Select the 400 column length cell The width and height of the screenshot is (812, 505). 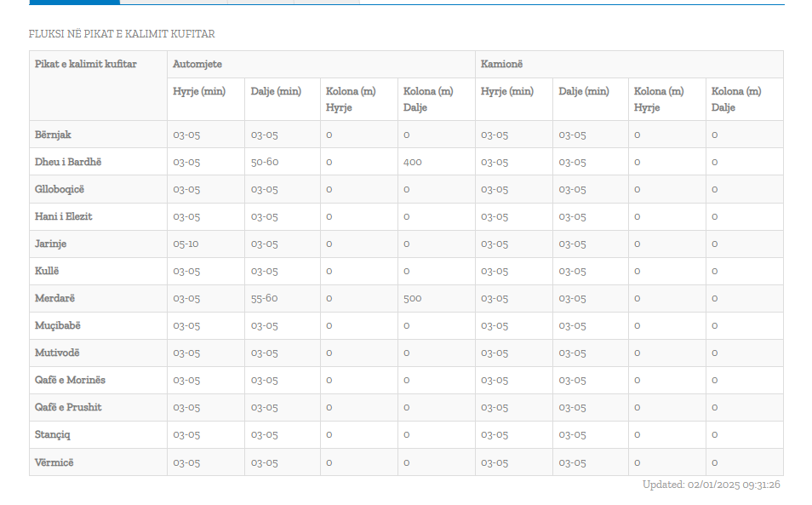(x=412, y=162)
